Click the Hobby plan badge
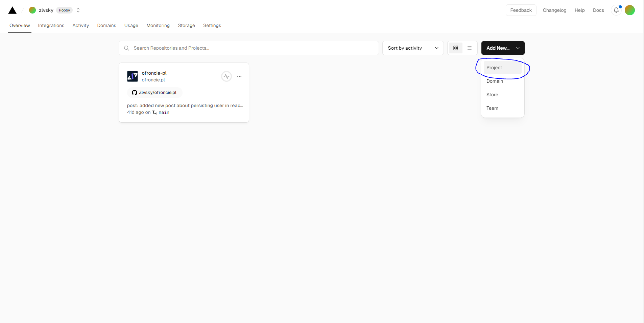Image resolution: width=644 pixels, height=323 pixels. (64, 10)
